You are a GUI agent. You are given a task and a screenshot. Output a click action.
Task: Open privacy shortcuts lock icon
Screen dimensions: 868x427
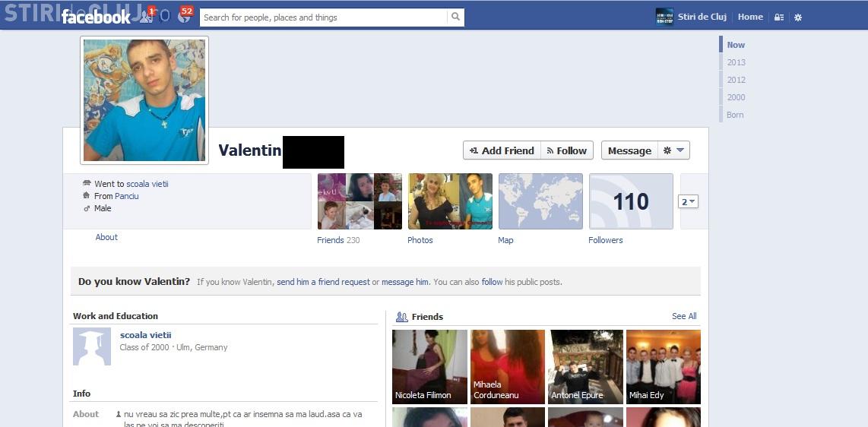(x=779, y=17)
